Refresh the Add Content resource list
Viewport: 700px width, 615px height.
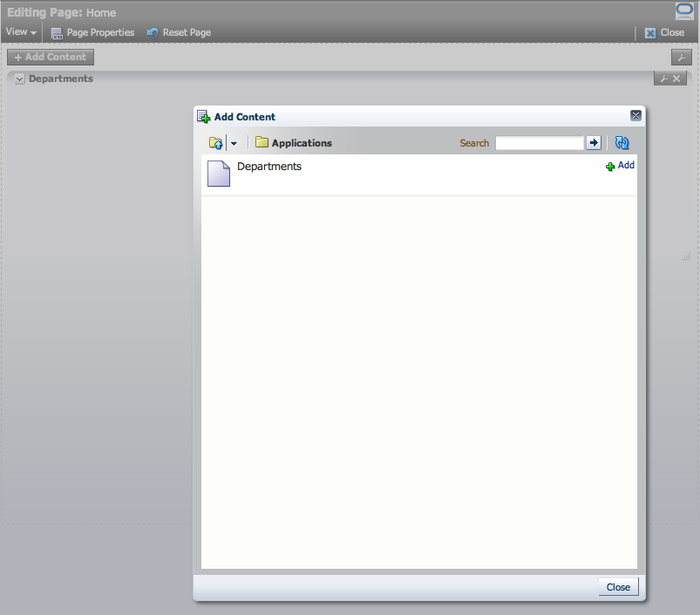pyautogui.click(x=621, y=142)
